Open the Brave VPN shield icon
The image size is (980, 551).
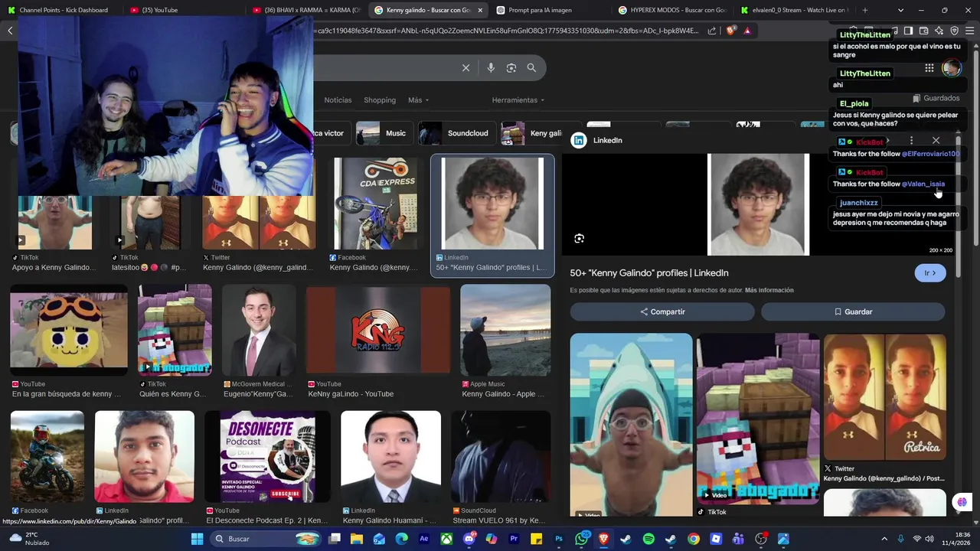[955, 31]
